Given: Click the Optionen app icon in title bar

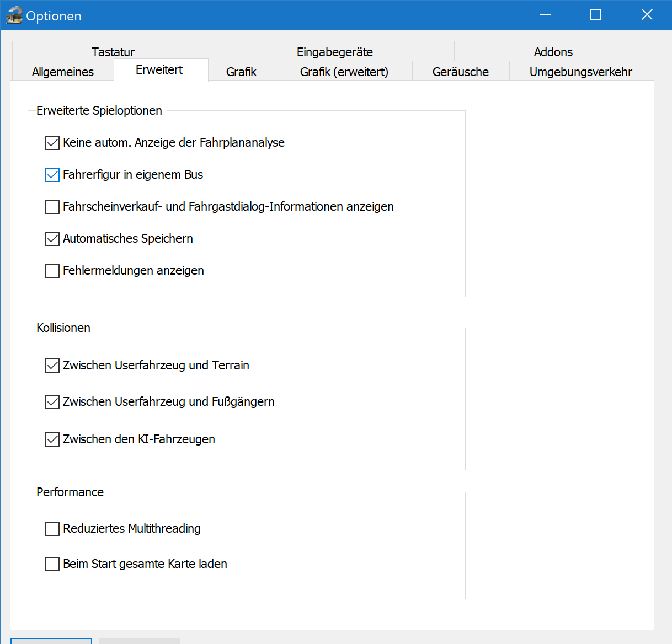Looking at the screenshot, I should pos(14,15).
